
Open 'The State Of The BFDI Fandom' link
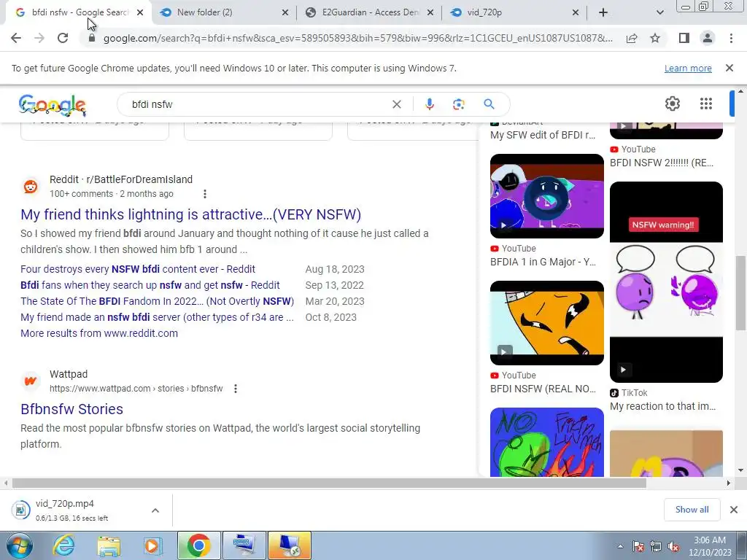tap(158, 301)
